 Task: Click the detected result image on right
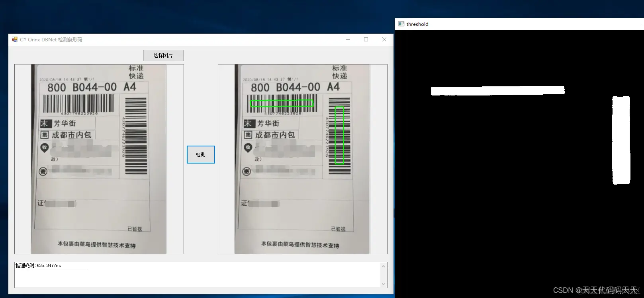(x=303, y=159)
